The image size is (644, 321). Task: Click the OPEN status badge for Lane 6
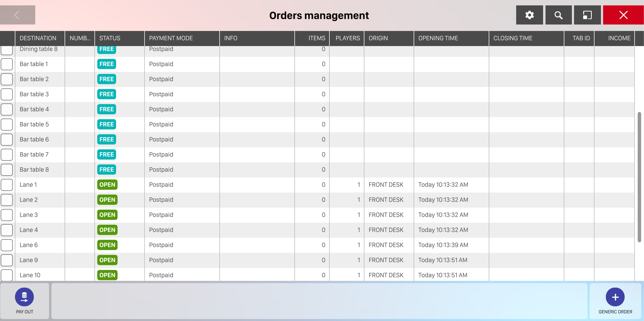tap(107, 245)
